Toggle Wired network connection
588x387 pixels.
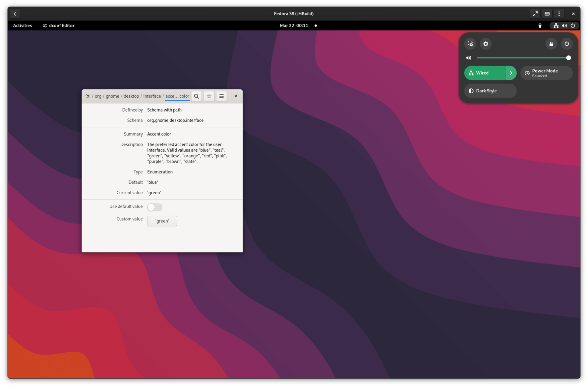click(x=484, y=73)
